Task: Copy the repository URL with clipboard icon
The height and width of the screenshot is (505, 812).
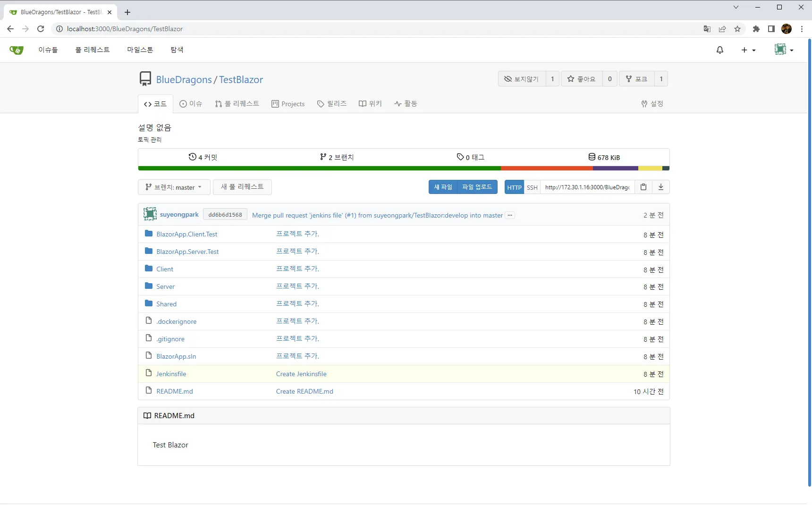Action: pos(643,187)
